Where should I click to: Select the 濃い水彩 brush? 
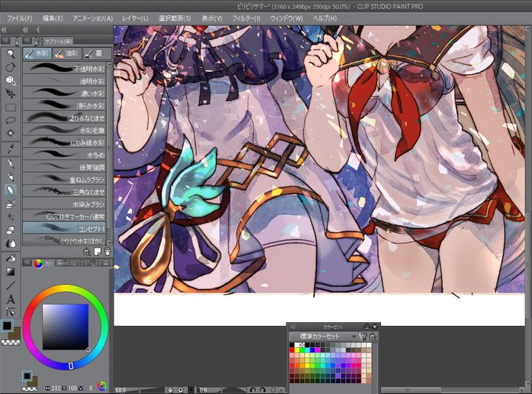(x=64, y=92)
